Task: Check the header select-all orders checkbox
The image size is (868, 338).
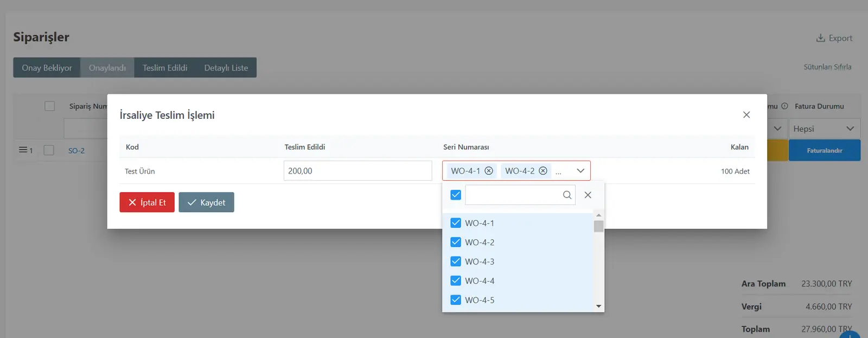Action: pos(50,106)
